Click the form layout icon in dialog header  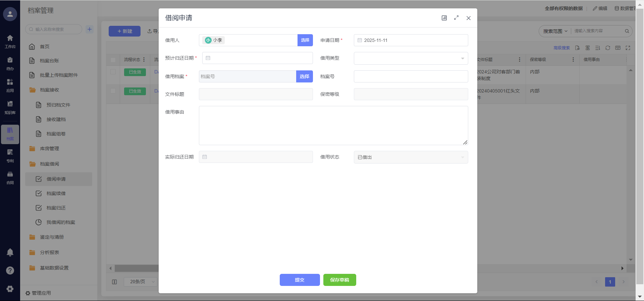444,18
